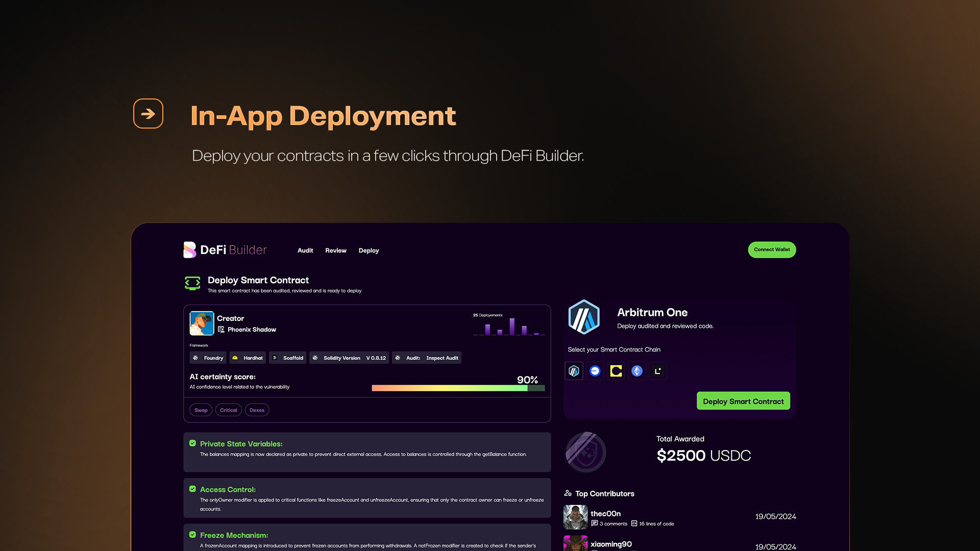Select the Arbitrum chain icon
This screenshot has width=980, height=551.
point(574,371)
